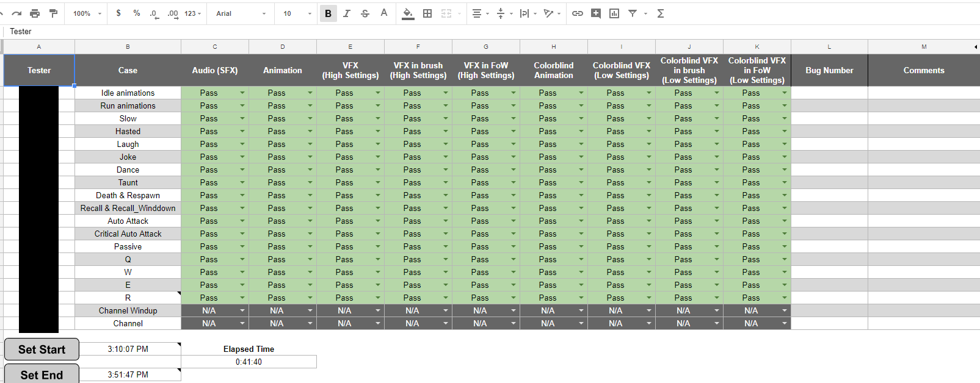Select column L header

[x=829, y=47]
